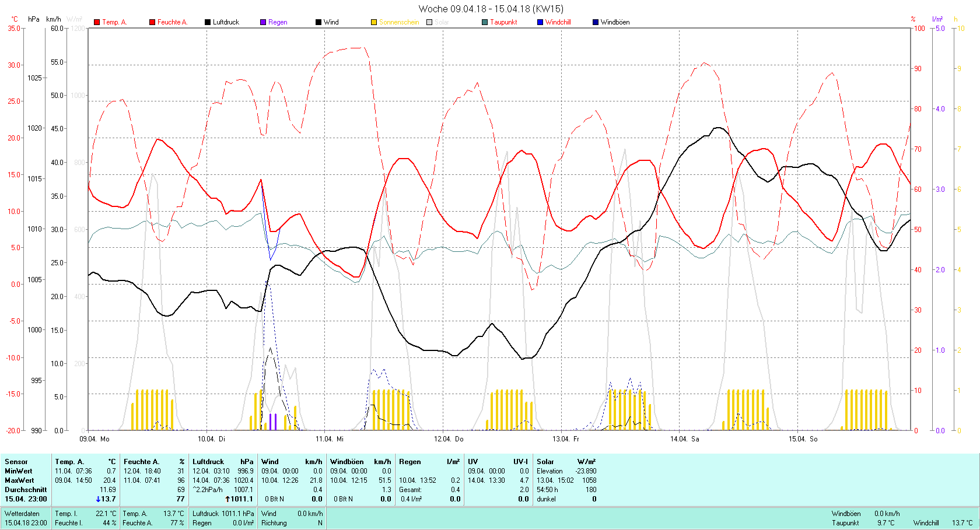Click the 14.04. Sa date label
This screenshot has width=980, height=530.
[x=684, y=438]
